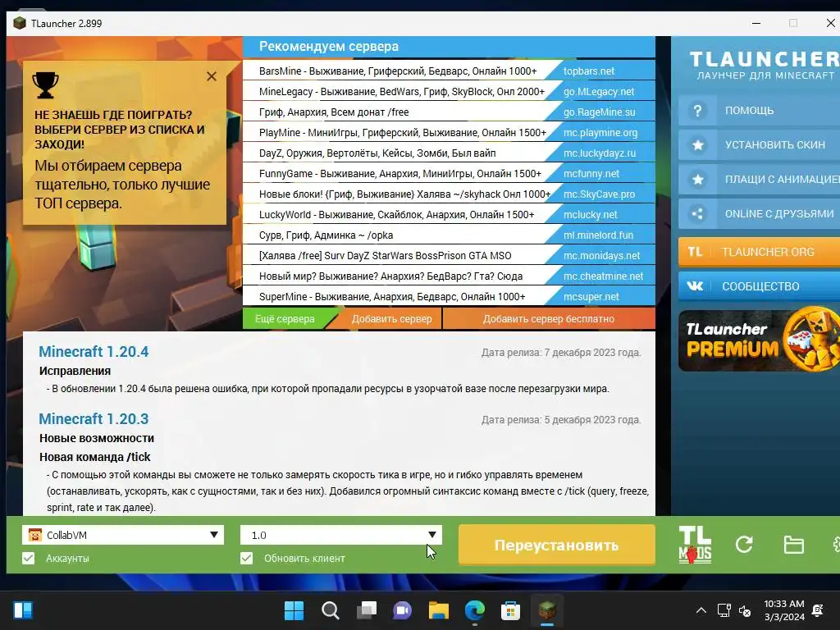Image resolution: width=840 pixels, height=630 pixels.
Task: Click the ml.minelord.fun server address
Action: pyautogui.click(x=598, y=235)
